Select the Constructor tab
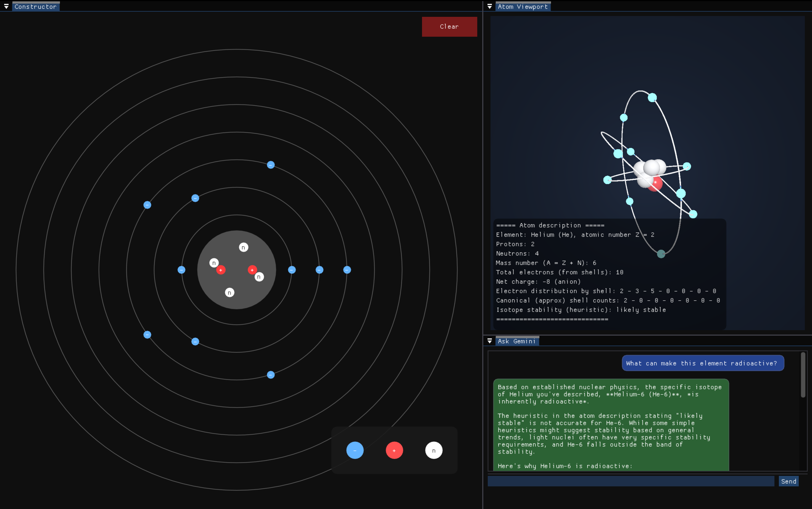The width and height of the screenshot is (812, 509). pos(35,7)
